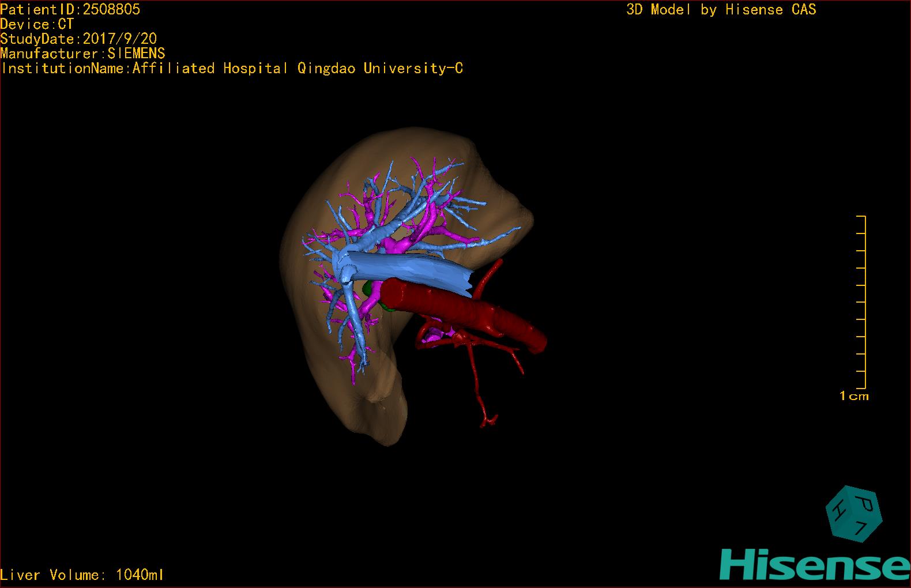911x588 pixels.
Task: Click the Liver Volume: 1040ml readout
Action: tap(82, 575)
